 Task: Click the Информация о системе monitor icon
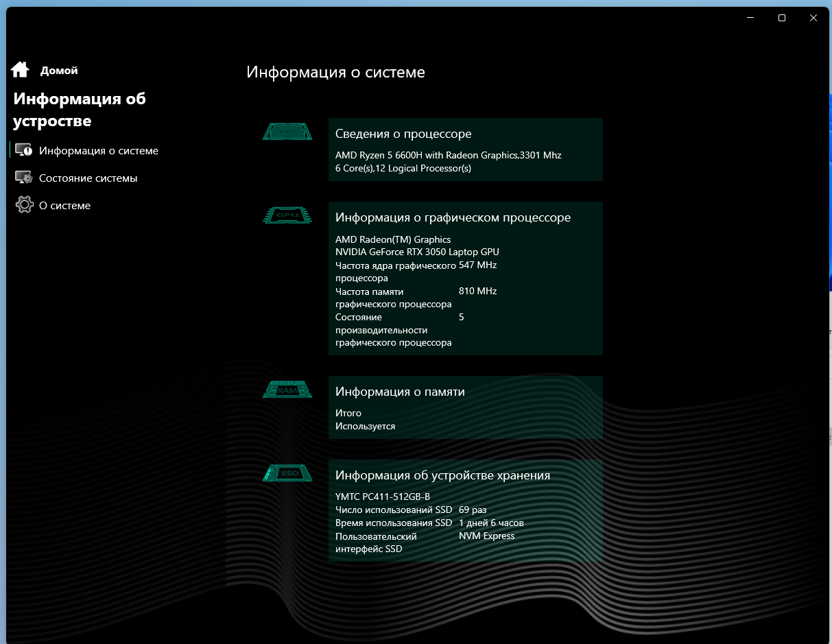coord(23,150)
